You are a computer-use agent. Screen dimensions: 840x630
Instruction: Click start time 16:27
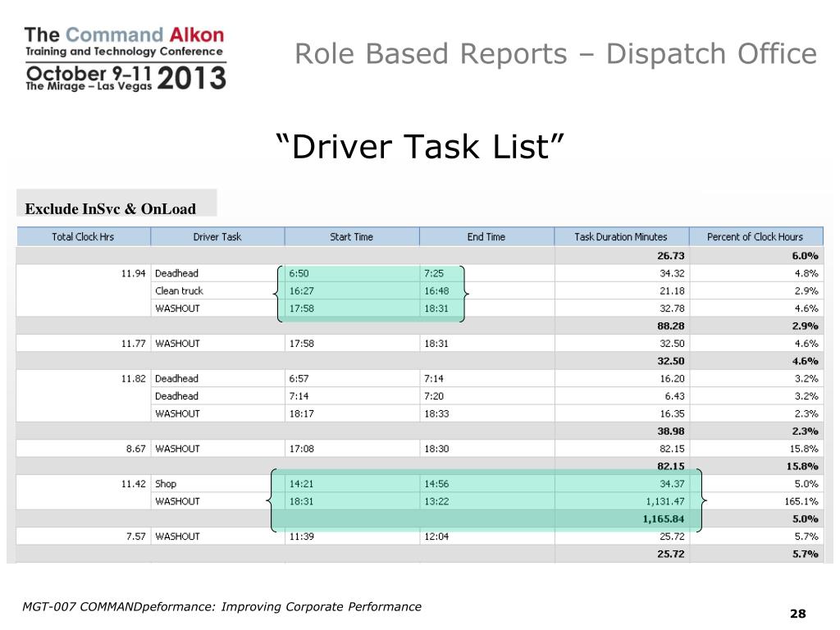coord(302,291)
